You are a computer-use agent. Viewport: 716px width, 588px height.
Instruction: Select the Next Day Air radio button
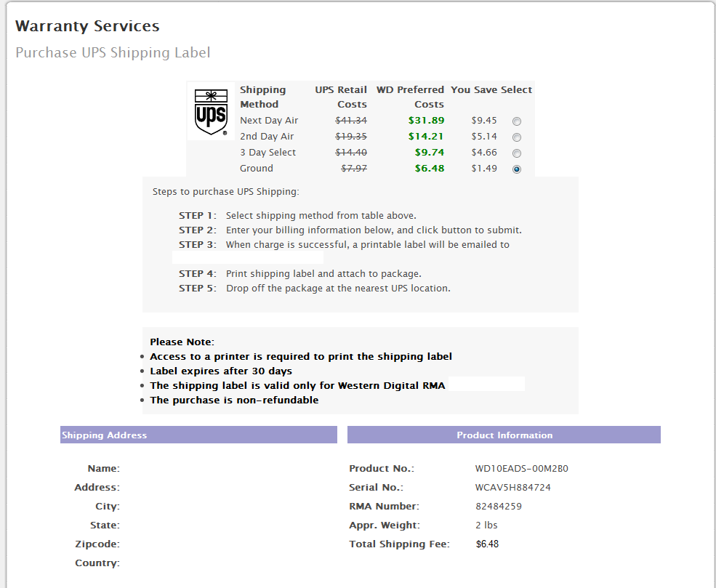click(x=516, y=121)
